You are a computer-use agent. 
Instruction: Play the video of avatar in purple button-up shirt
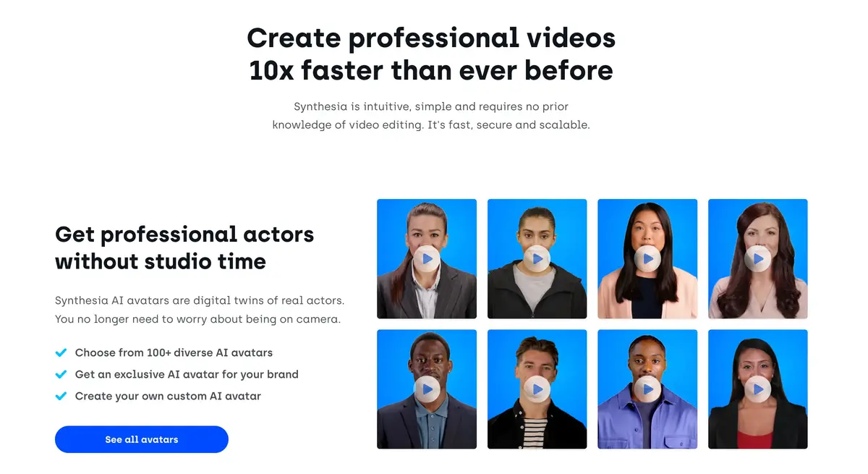click(x=647, y=389)
